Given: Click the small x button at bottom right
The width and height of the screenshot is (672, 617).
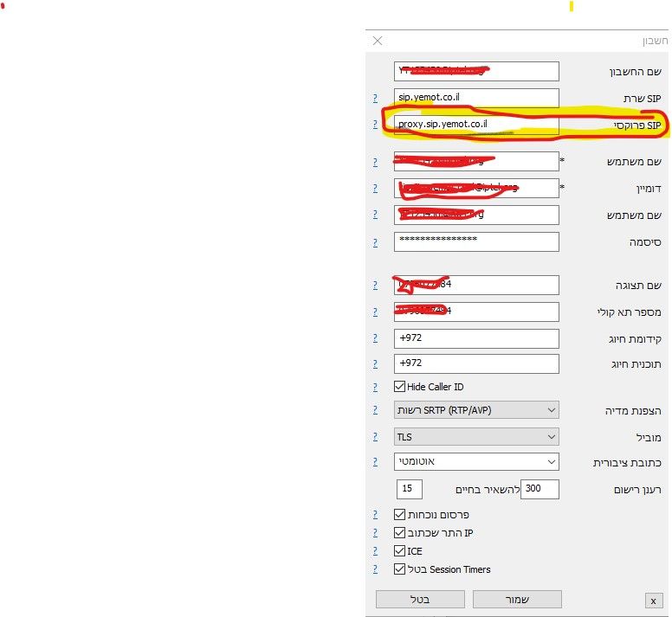Looking at the screenshot, I should pyautogui.click(x=653, y=601).
